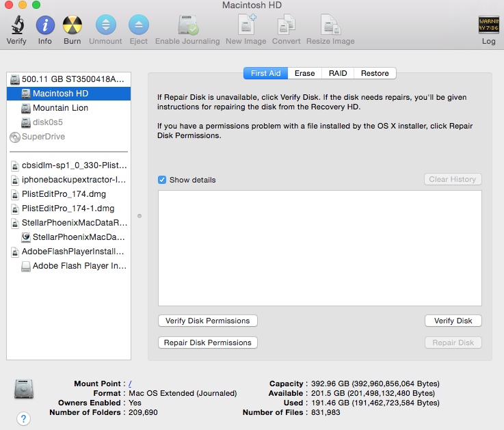Select the Mountain Lion volume
The image size is (504, 430).
click(x=69, y=108)
